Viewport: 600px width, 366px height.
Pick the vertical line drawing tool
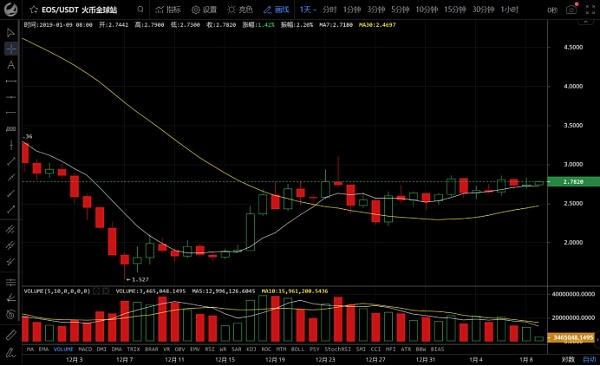(11, 145)
